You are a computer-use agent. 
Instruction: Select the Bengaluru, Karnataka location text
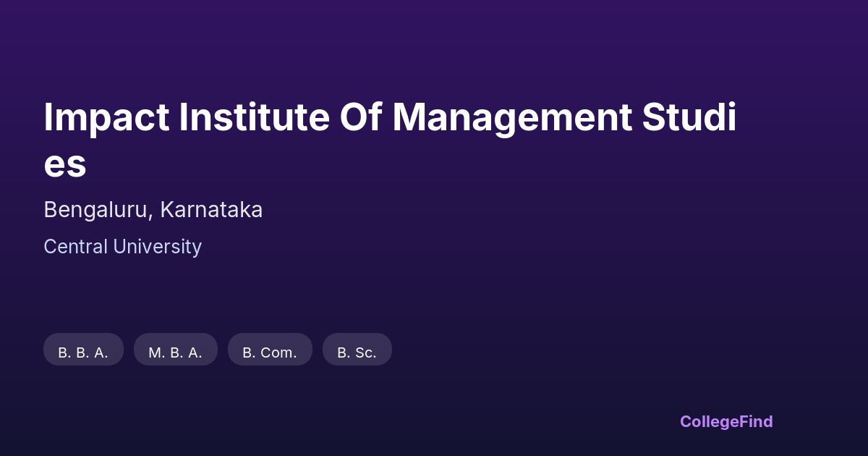[153, 210]
